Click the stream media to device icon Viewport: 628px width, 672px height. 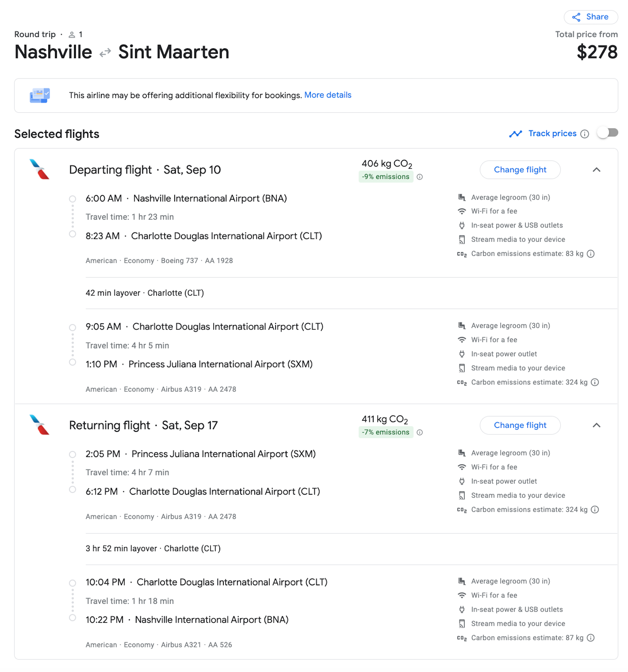[x=462, y=239]
